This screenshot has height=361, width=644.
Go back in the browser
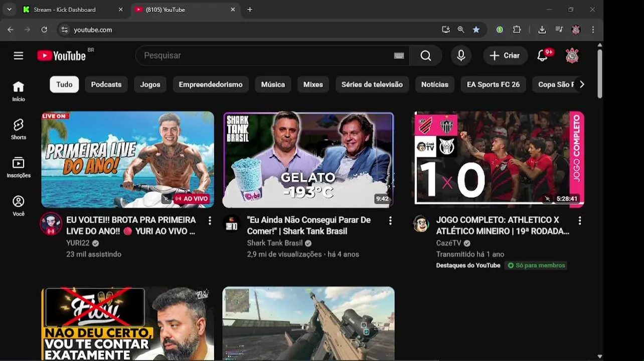click(x=11, y=30)
